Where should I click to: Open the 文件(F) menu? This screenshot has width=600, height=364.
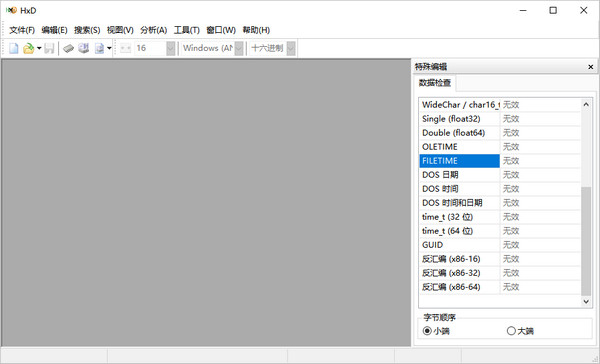coord(22,30)
